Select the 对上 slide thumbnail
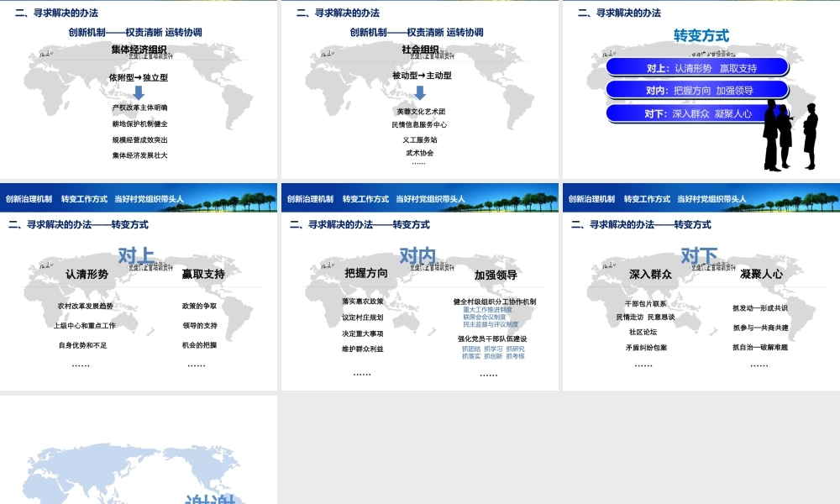 [139, 286]
